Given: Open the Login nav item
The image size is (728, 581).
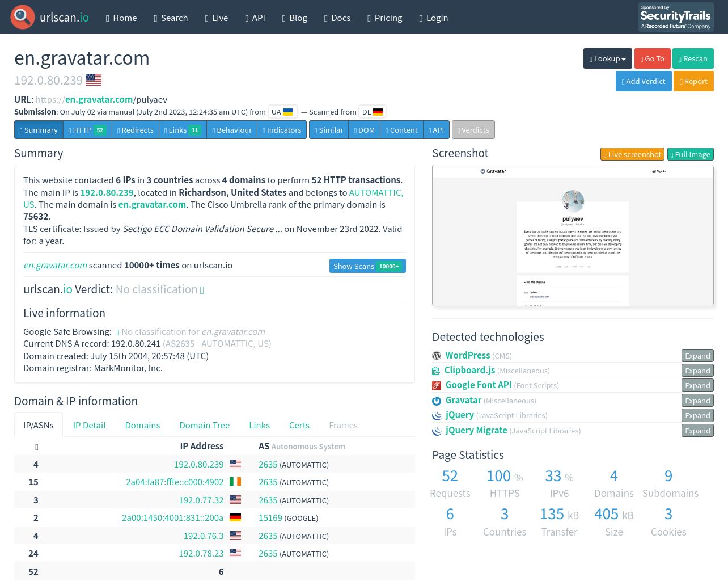Looking at the screenshot, I should (434, 18).
